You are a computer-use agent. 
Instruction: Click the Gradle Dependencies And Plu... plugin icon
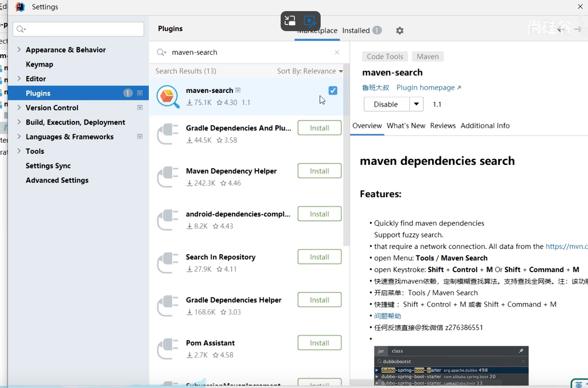pos(168,134)
